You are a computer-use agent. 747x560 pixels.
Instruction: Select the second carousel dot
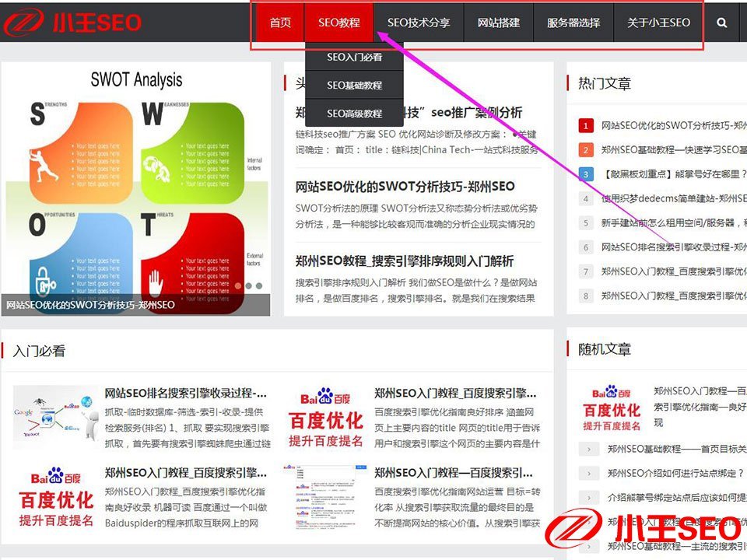click(x=249, y=285)
